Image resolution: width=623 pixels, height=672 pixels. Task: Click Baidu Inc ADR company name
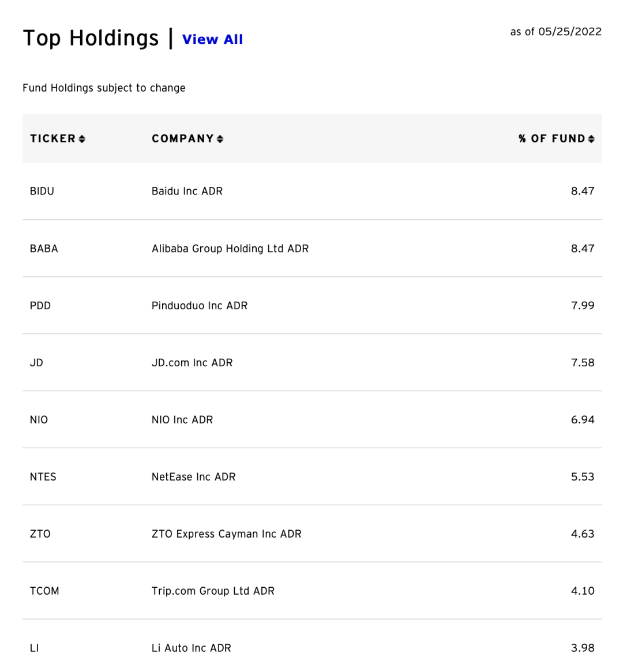point(187,191)
